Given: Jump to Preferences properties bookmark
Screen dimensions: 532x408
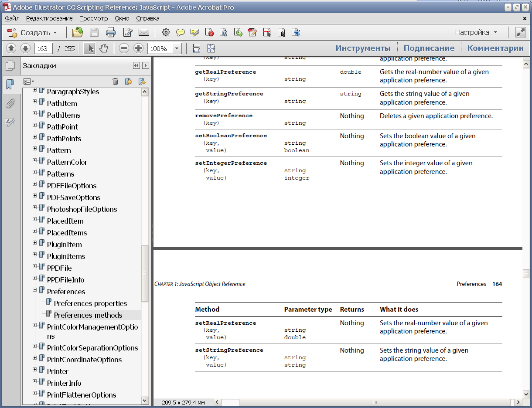Looking at the screenshot, I should pos(90,303).
